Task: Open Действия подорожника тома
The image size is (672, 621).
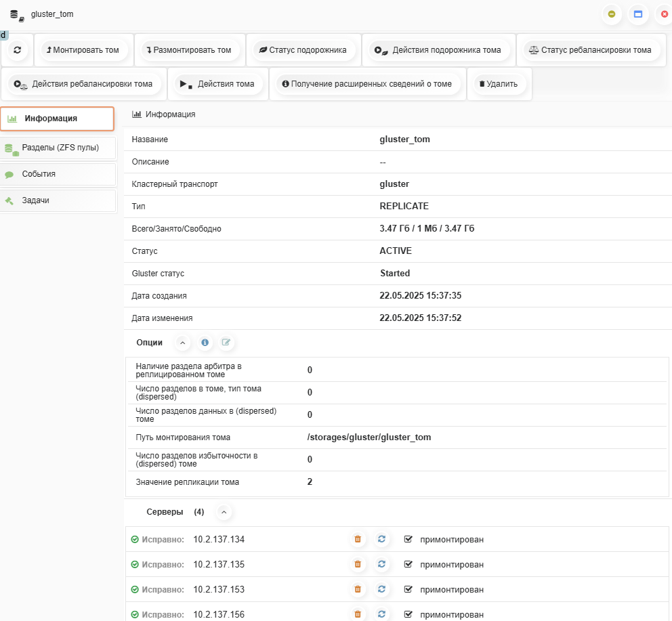Action: pyautogui.click(x=438, y=50)
